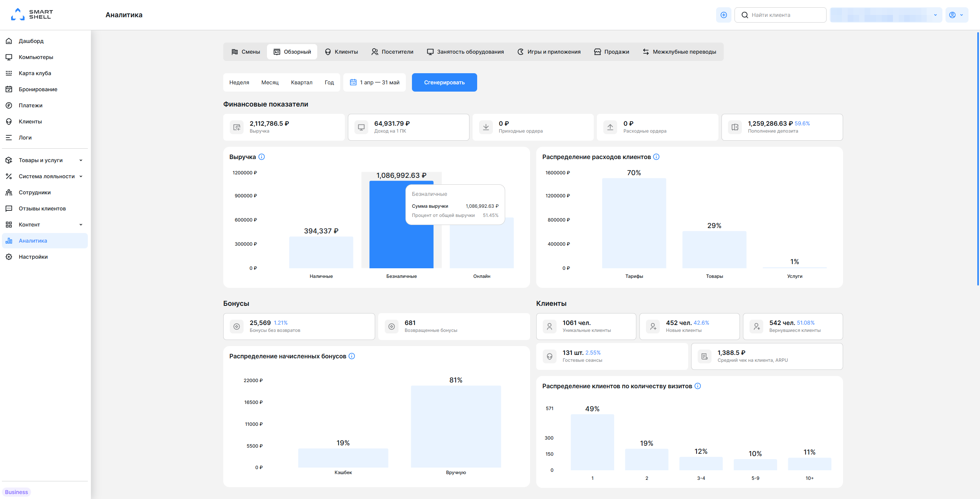
Task: Click the Новые клиенты person-plus icon
Action: pyautogui.click(x=653, y=327)
